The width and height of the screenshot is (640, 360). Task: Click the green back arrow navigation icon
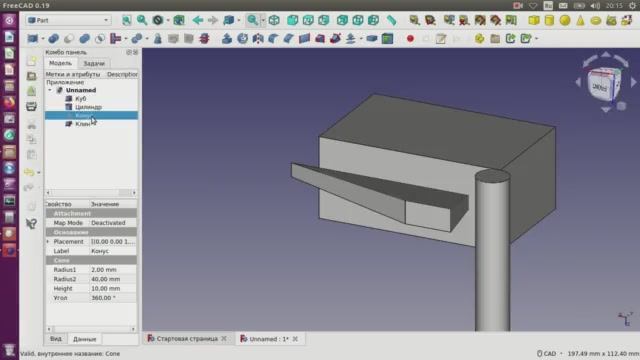198,20
